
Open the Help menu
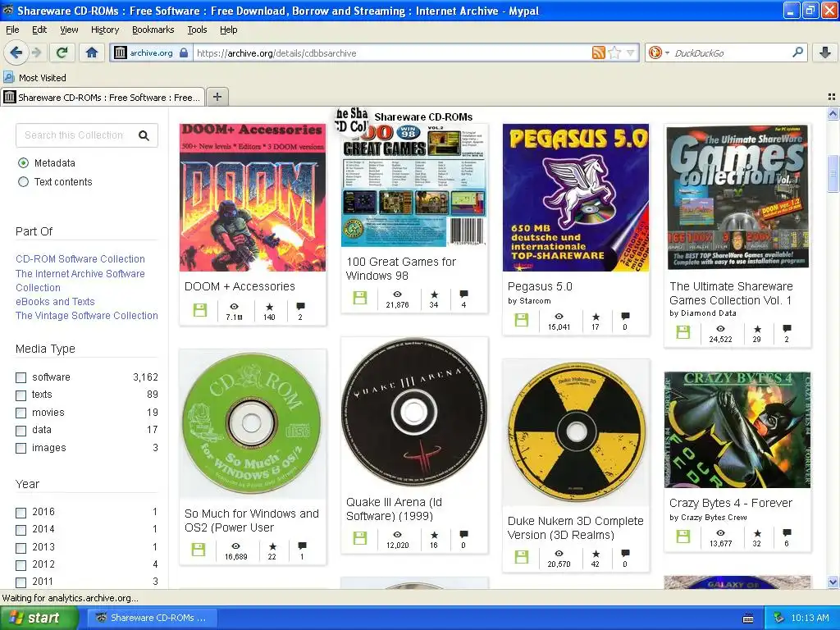(229, 30)
